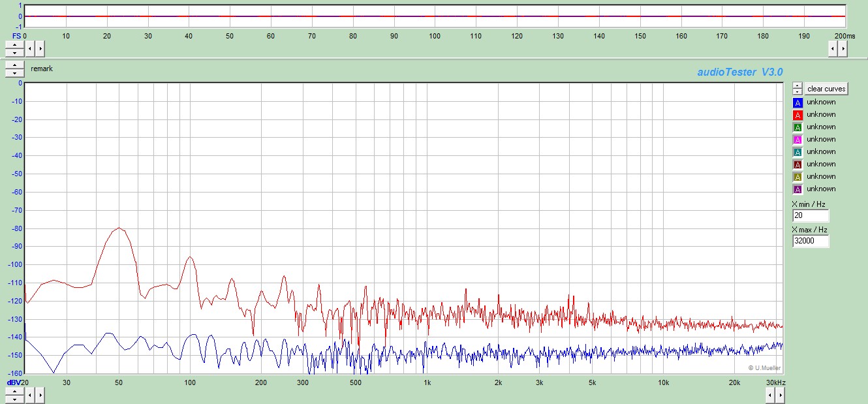Click up arrow next to remark label
The width and height of the screenshot is (868, 404).
pyautogui.click(x=14, y=65)
